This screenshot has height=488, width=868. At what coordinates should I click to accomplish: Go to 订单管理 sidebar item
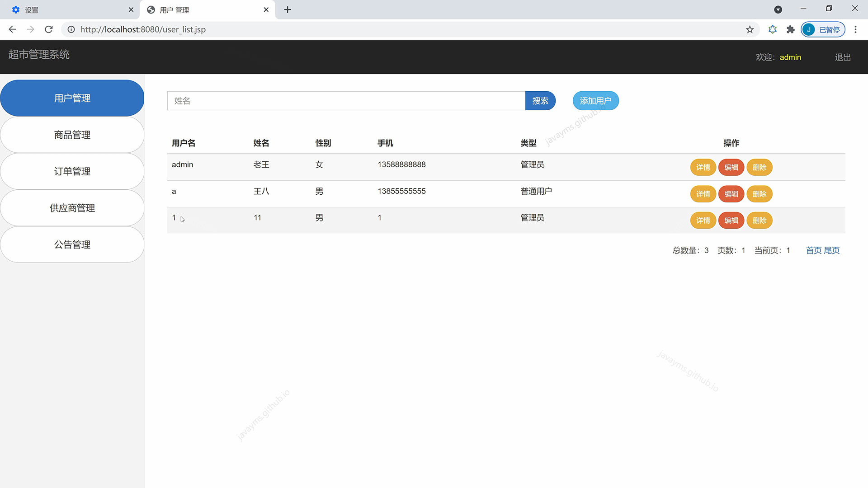point(72,171)
